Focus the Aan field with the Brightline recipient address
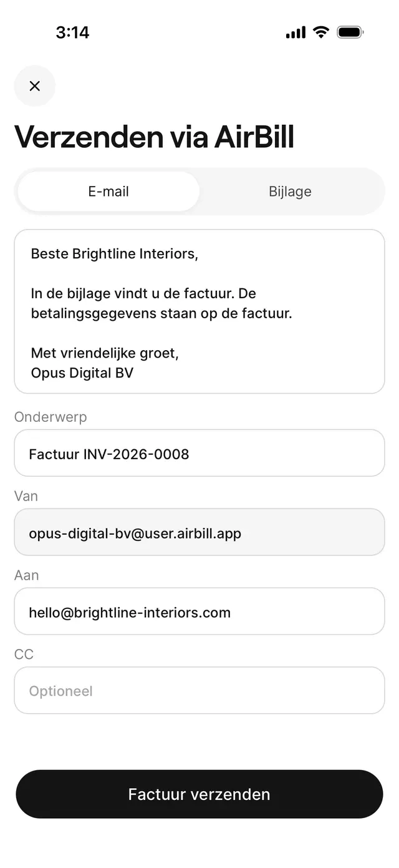 pos(199,612)
